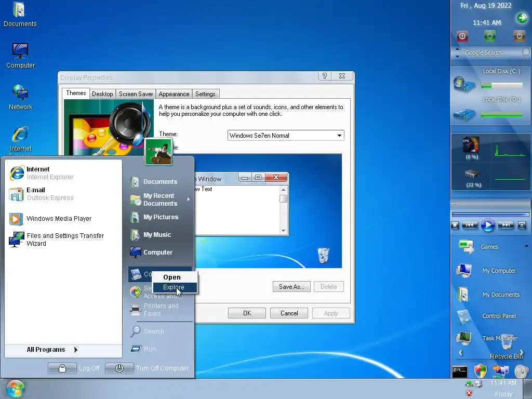Launch Internet Explorer from desktop icon
The height and width of the screenshot is (399, 532).
click(x=20, y=139)
